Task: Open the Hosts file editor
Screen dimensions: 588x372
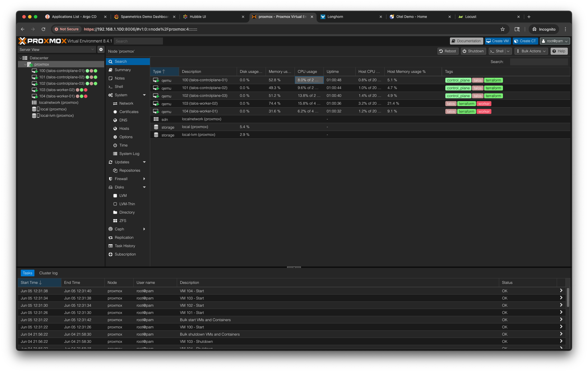Action: tap(128, 129)
